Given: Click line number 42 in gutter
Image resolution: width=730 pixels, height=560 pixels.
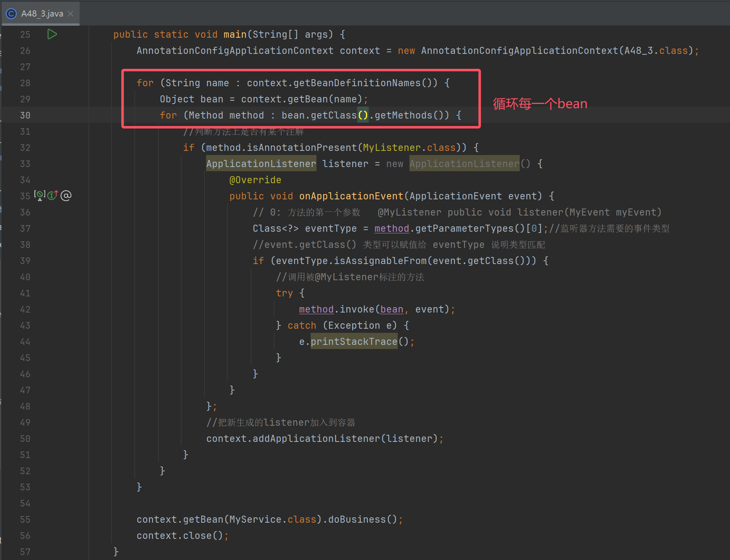Looking at the screenshot, I should click(25, 309).
